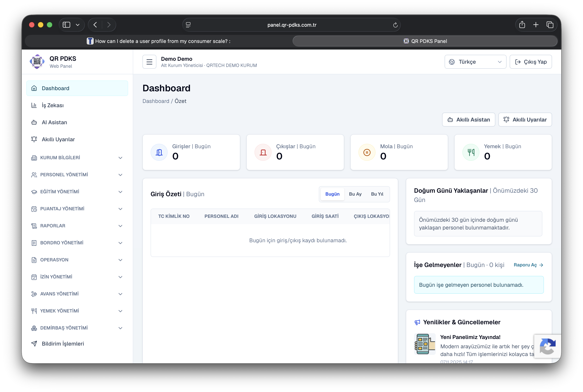This screenshot has width=583, height=392.
Task: Click the Personel Yönetimi people icon
Action: click(34, 175)
